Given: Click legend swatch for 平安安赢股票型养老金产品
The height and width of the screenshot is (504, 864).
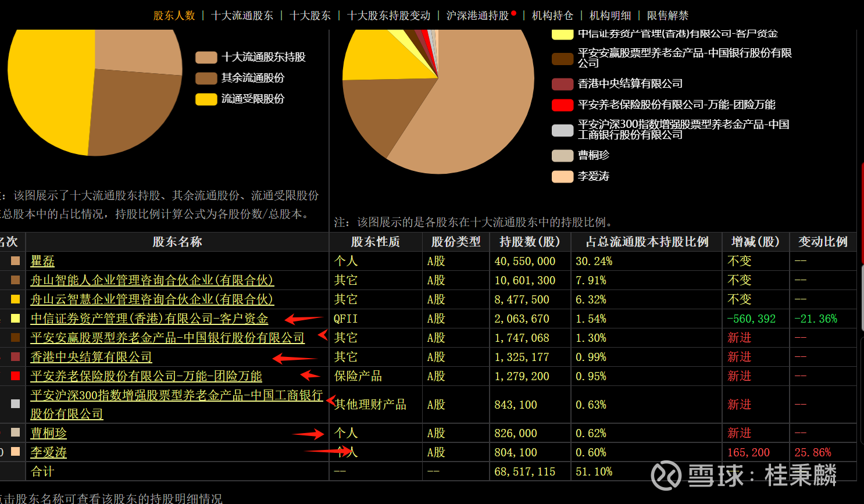Looking at the screenshot, I should click(x=562, y=59).
